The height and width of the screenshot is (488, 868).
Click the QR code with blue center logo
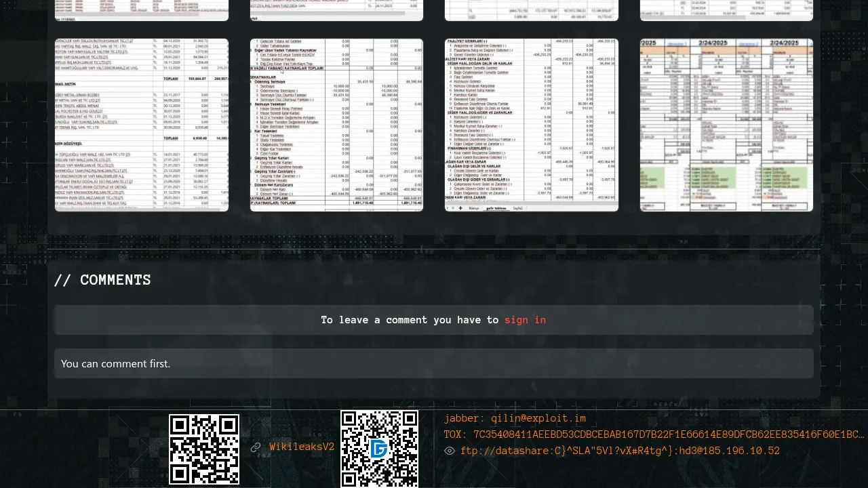click(379, 449)
